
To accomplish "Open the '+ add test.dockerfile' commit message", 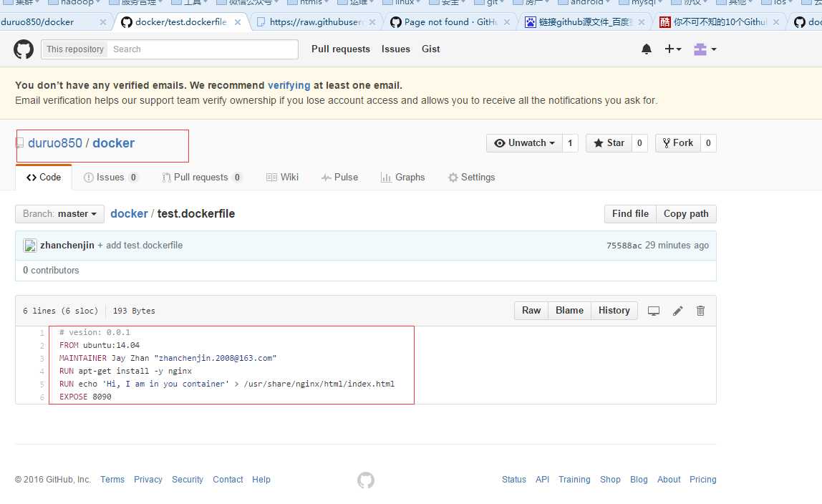I will pos(140,245).
